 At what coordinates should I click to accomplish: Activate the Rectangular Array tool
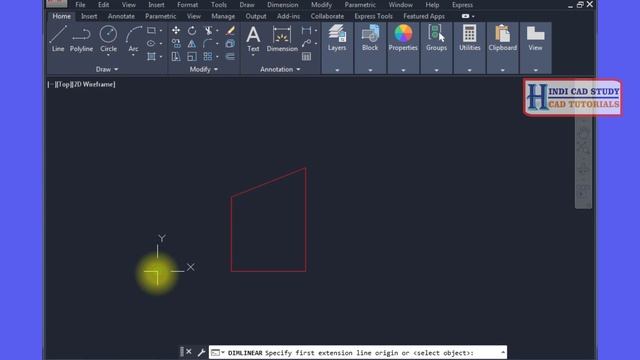[x=208, y=56]
